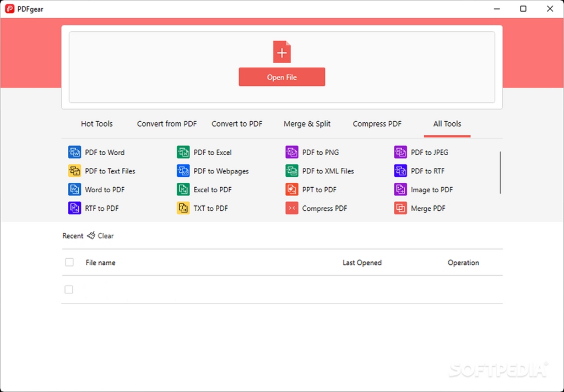Click the Operation column header

(x=463, y=263)
